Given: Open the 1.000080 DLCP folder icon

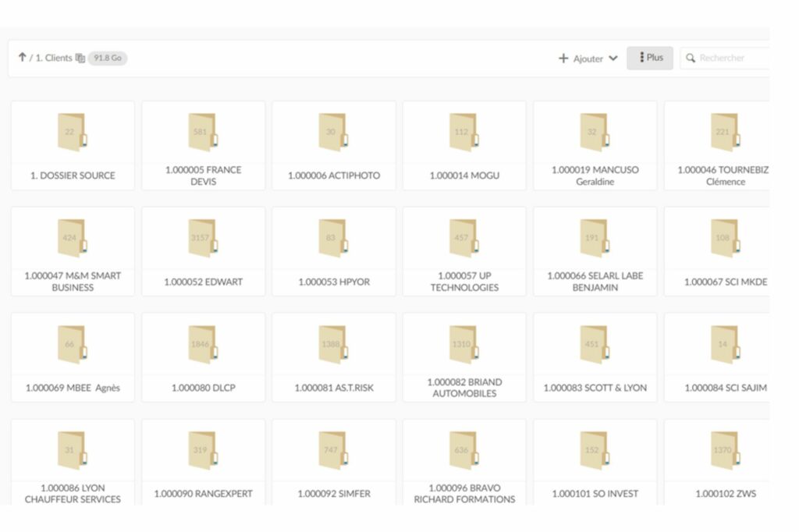Looking at the screenshot, I should point(202,344).
